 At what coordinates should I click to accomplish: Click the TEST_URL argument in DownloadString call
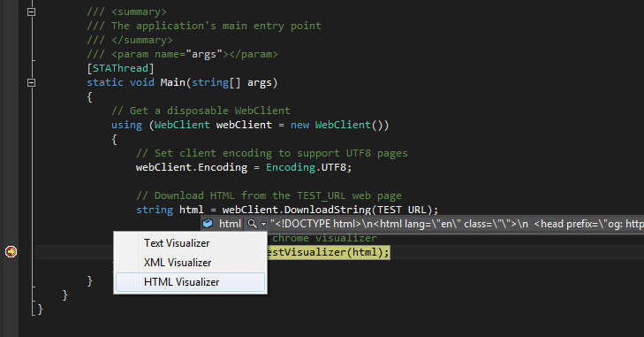[402, 210]
